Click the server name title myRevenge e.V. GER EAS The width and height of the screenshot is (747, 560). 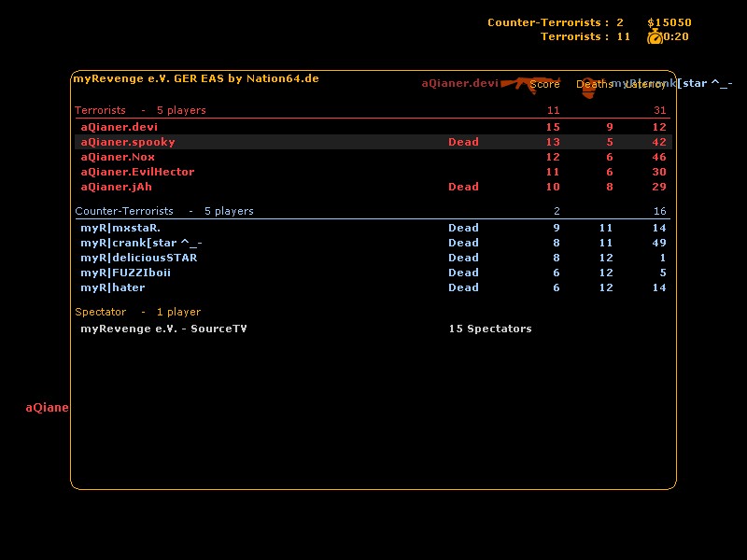pos(195,78)
